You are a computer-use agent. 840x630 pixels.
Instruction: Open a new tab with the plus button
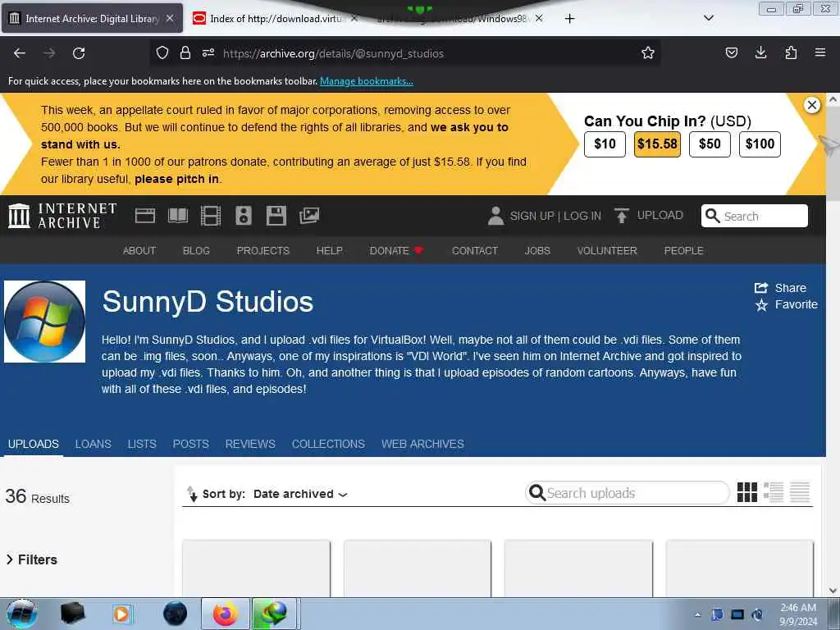pos(569,19)
